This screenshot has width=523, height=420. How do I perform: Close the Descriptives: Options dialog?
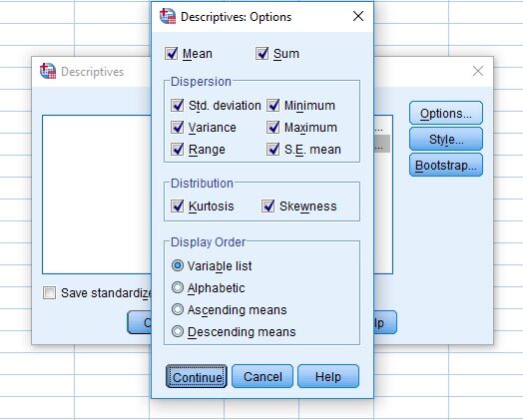click(x=358, y=16)
